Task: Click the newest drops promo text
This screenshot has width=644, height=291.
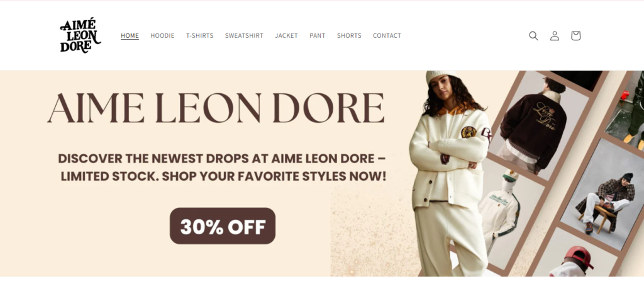Action: [222, 168]
